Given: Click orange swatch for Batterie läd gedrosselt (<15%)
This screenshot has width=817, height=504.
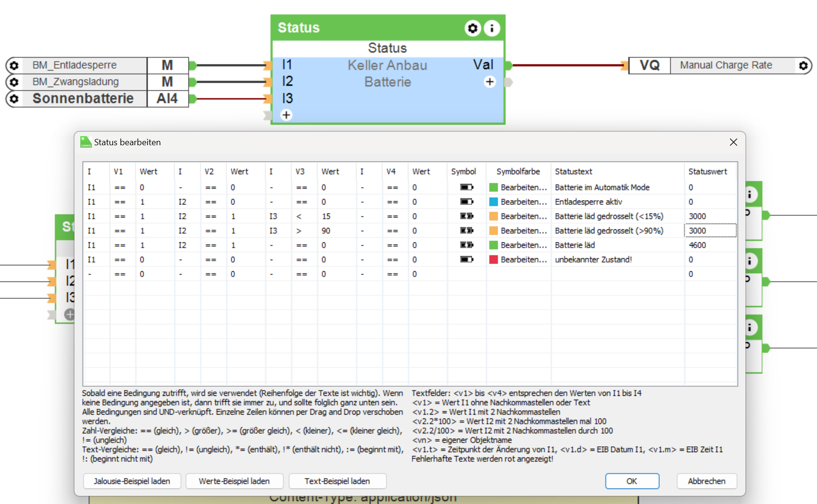Looking at the screenshot, I should [x=493, y=216].
